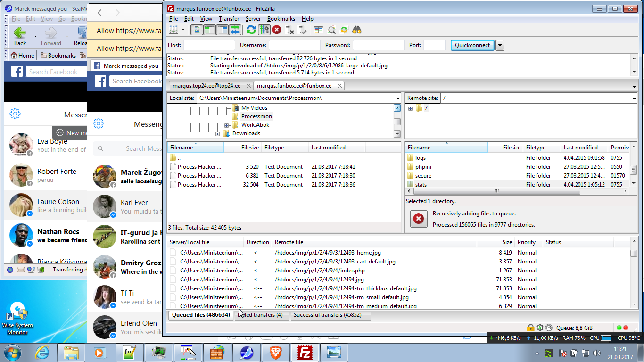
Task: Click into the Host input field
Action: click(209, 45)
